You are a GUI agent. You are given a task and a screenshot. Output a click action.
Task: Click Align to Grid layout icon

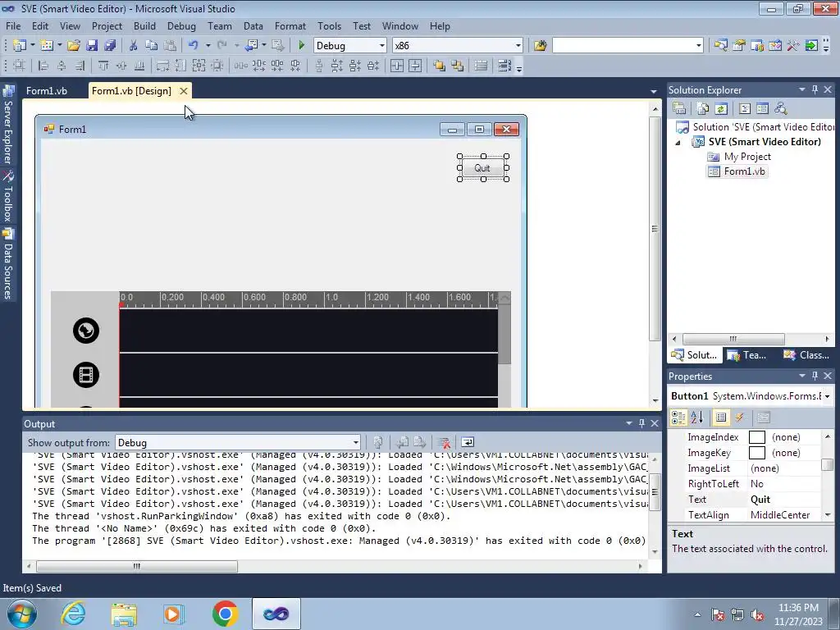(19, 66)
